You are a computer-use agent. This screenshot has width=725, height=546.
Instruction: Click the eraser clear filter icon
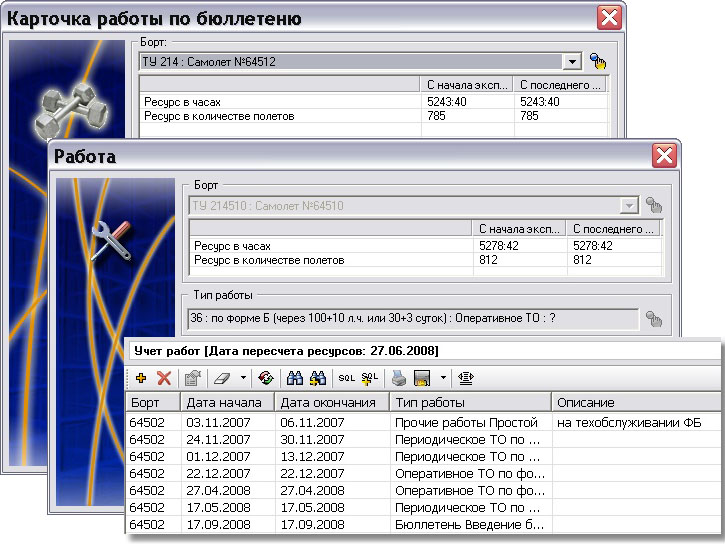[x=222, y=378]
